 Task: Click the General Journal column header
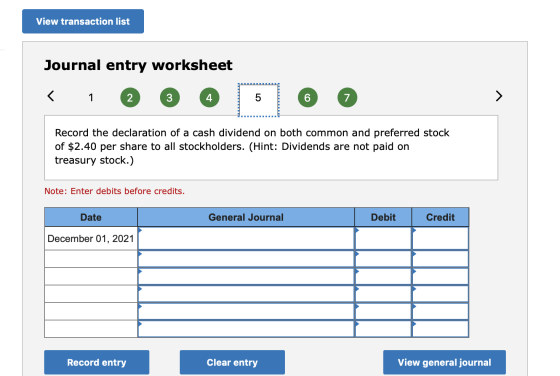(x=246, y=217)
